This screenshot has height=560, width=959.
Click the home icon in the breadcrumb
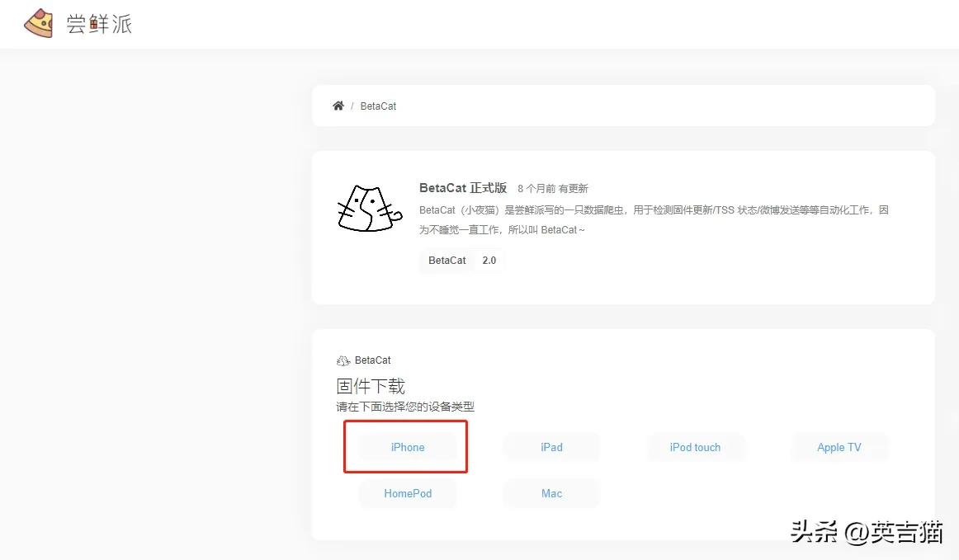[x=338, y=105]
